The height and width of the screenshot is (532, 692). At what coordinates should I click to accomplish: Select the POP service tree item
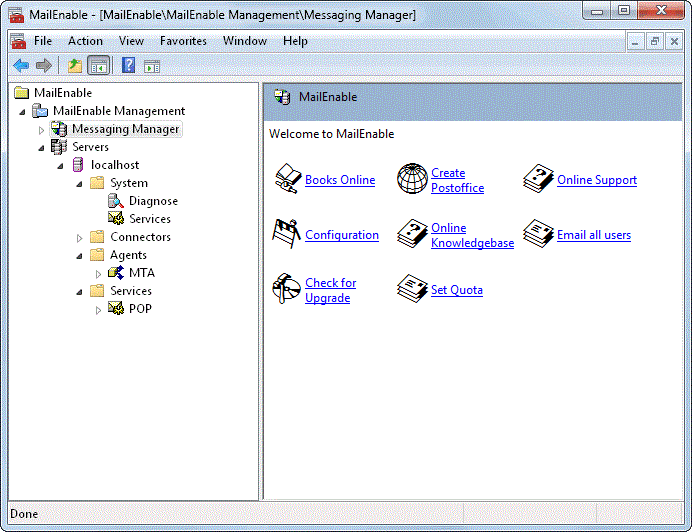[140, 309]
